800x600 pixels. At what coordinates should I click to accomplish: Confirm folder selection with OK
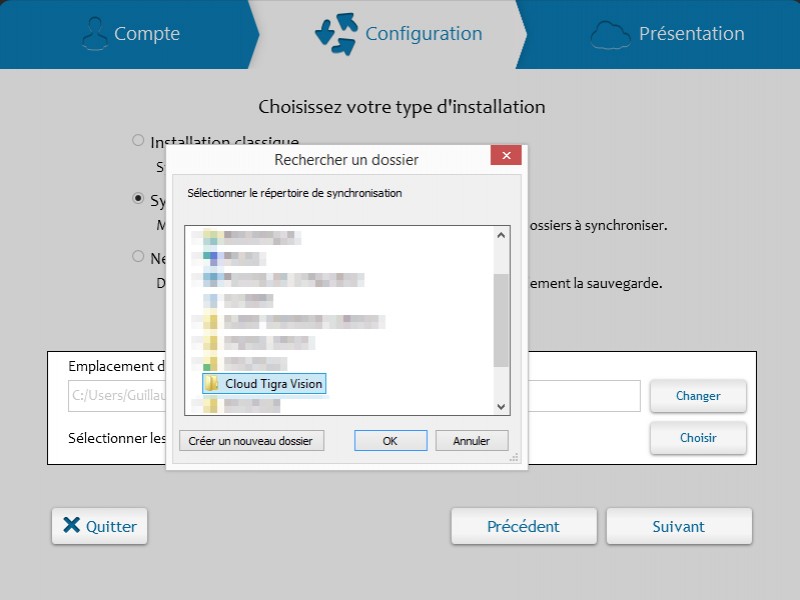[390, 441]
